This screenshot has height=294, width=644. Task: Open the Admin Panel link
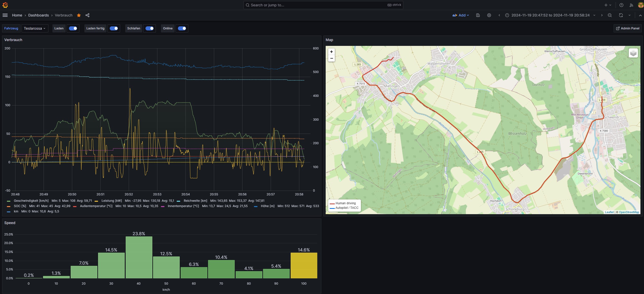coord(628,28)
